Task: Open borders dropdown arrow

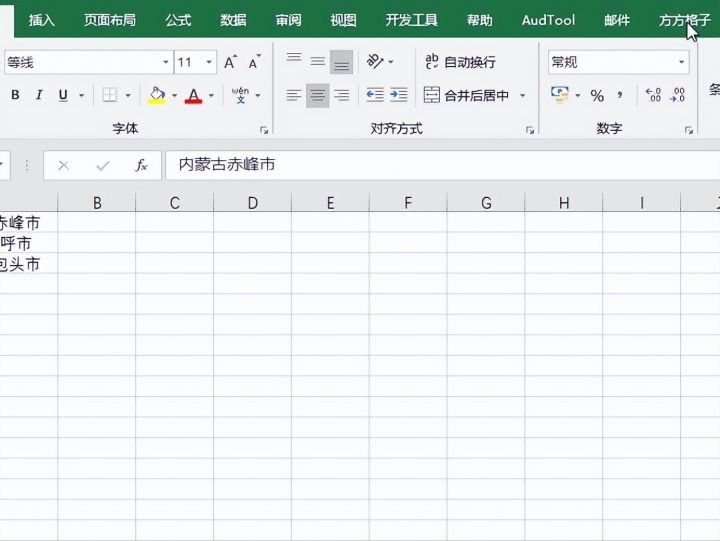Action: (128, 96)
